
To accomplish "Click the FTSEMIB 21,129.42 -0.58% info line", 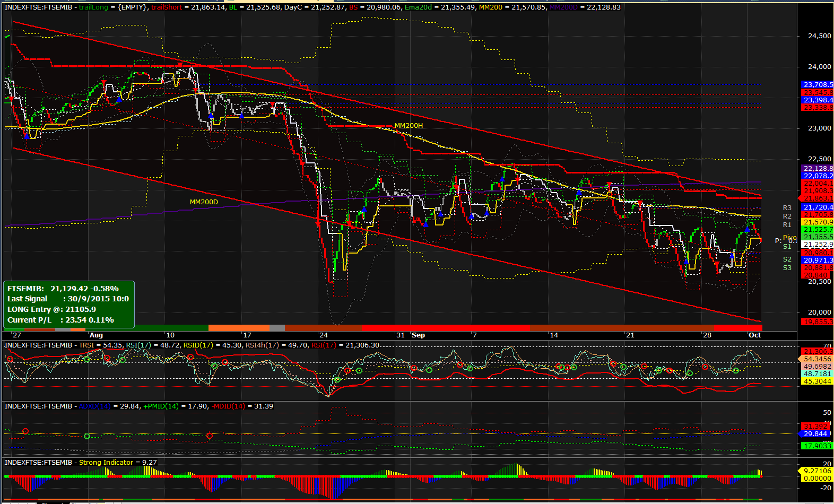I will point(63,289).
